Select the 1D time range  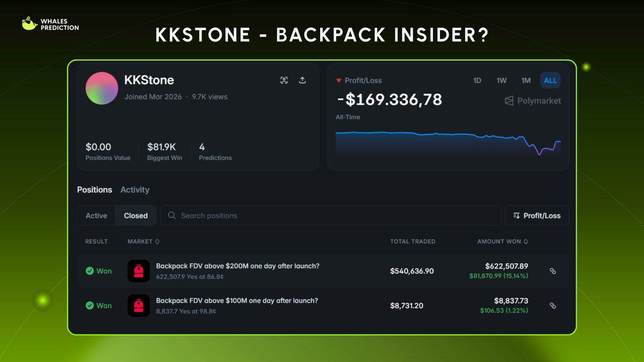(477, 81)
